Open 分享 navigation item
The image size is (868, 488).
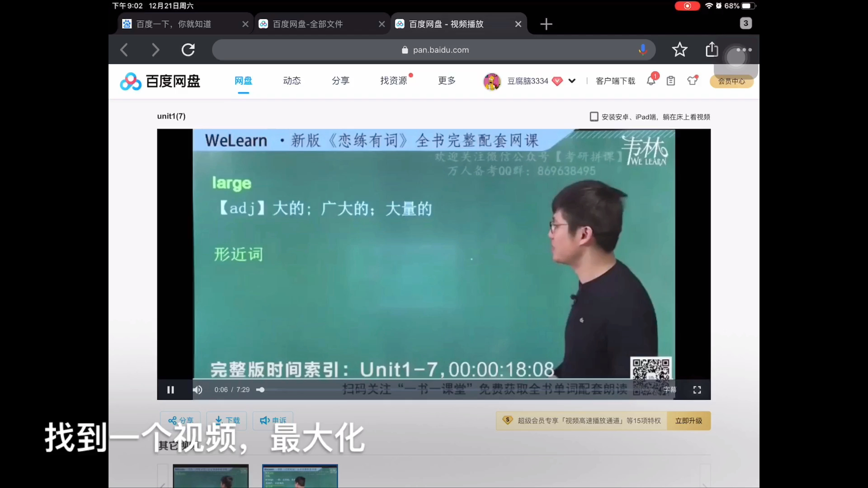[x=341, y=80]
